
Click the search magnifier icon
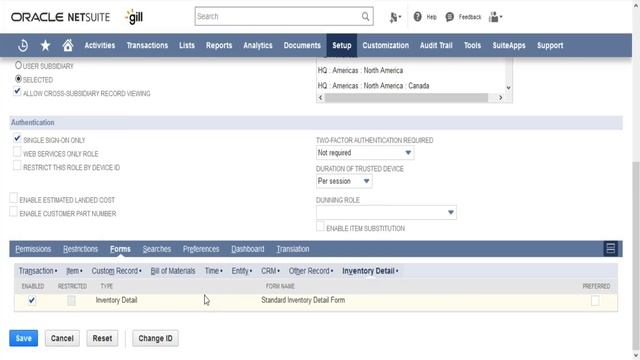pos(365,16)
